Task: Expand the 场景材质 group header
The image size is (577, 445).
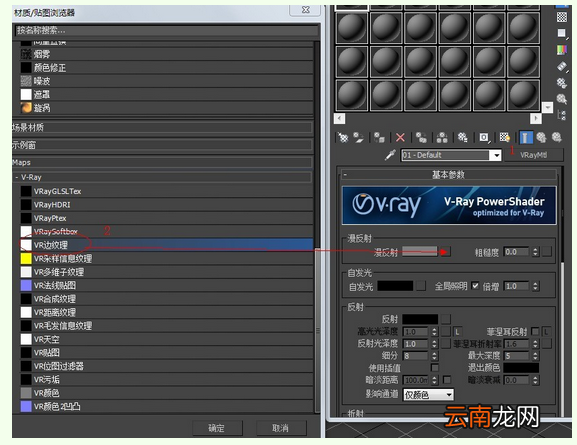Action: [x=162, y=128]
